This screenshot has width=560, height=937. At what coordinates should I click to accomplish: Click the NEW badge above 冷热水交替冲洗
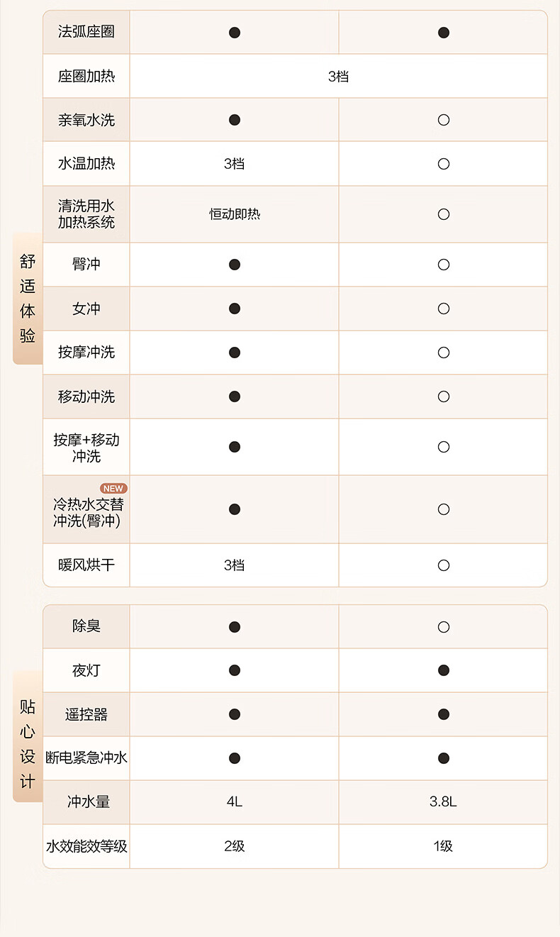click(113, 488)
